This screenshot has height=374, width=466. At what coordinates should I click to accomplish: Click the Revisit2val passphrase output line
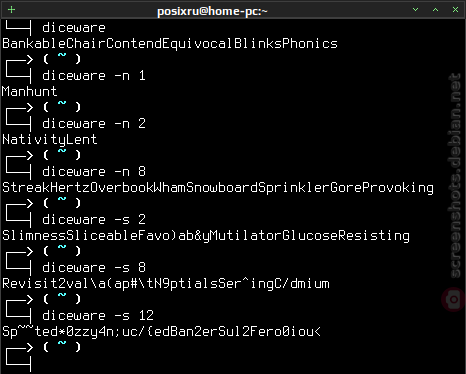pyautogui.click(x=166, y=284)
